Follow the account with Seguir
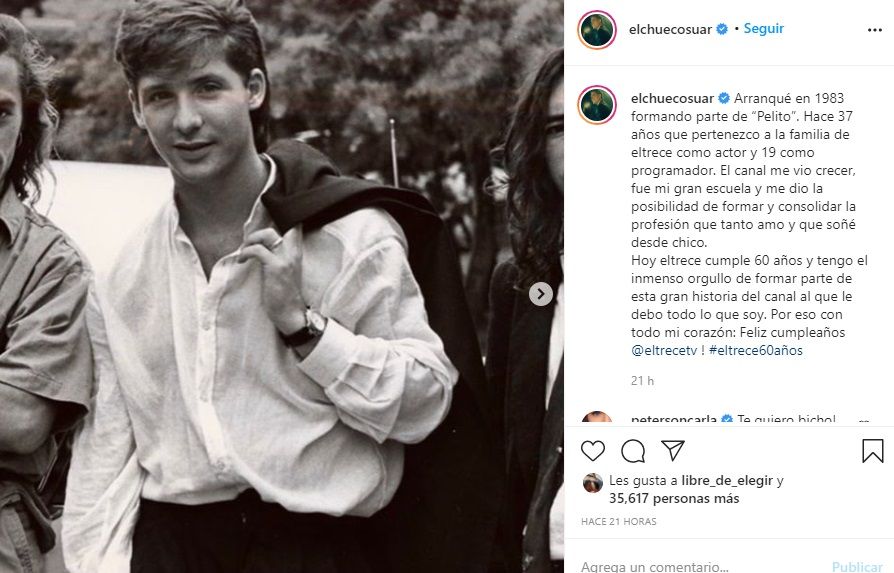894x573 pixels. (x=764, y=29)
